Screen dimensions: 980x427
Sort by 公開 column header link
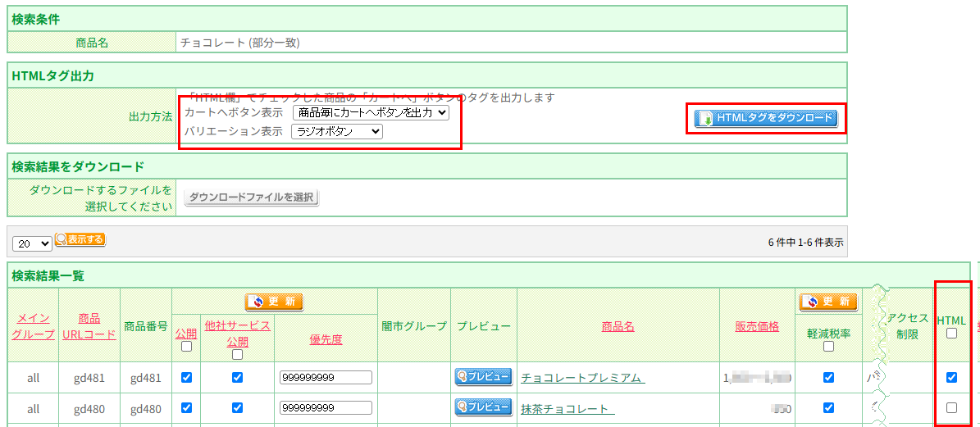[185, 334]
